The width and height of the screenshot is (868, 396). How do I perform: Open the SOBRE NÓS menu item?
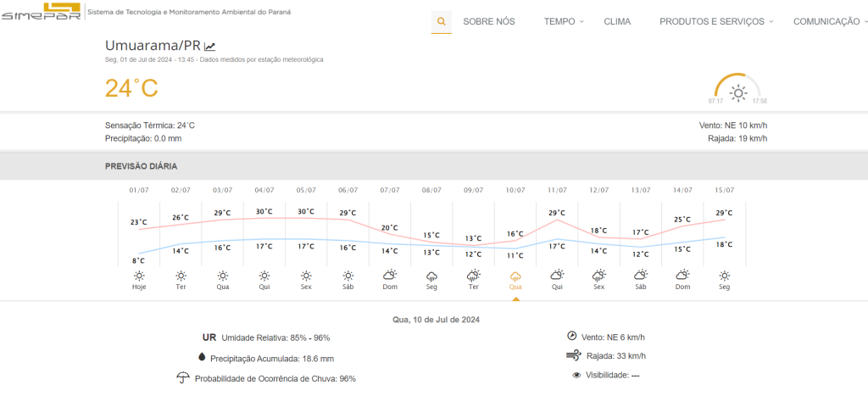tap(488, 22)
